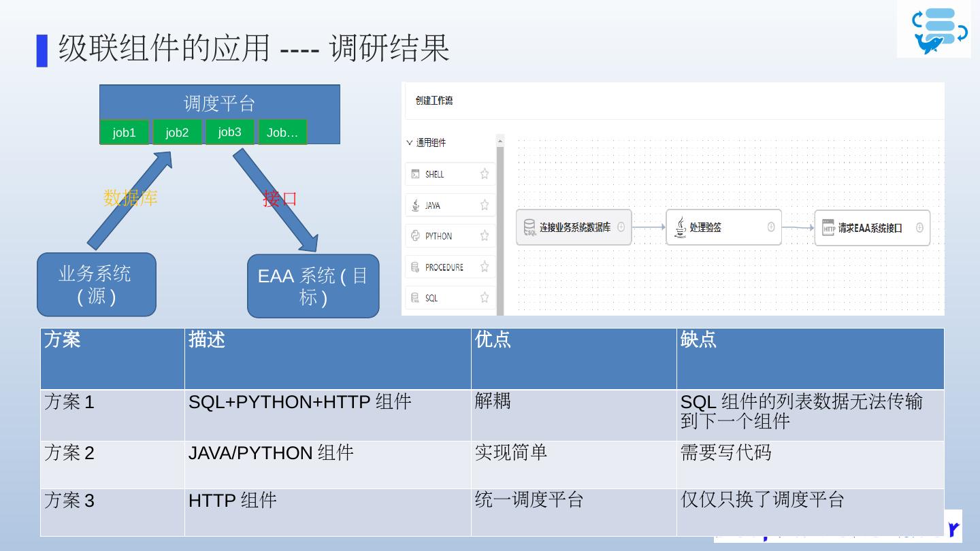Click the component panel scrollbar up arrow
980x551 pixels.
click(500, 141)
